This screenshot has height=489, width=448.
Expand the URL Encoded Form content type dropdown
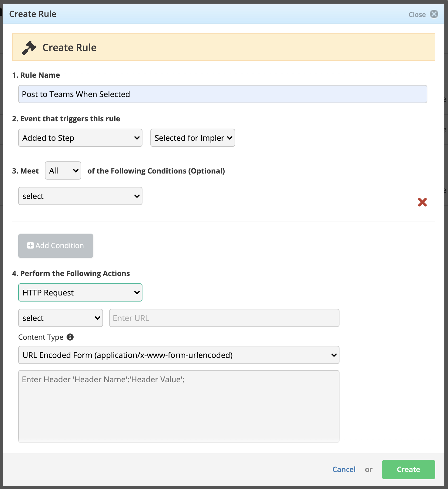179,355
